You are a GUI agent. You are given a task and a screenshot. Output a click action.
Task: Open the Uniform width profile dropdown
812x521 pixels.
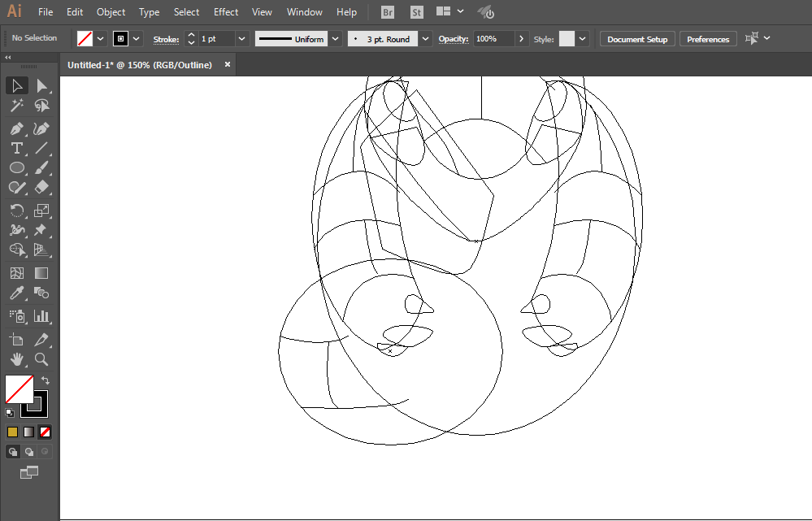[x=336, y=39]
